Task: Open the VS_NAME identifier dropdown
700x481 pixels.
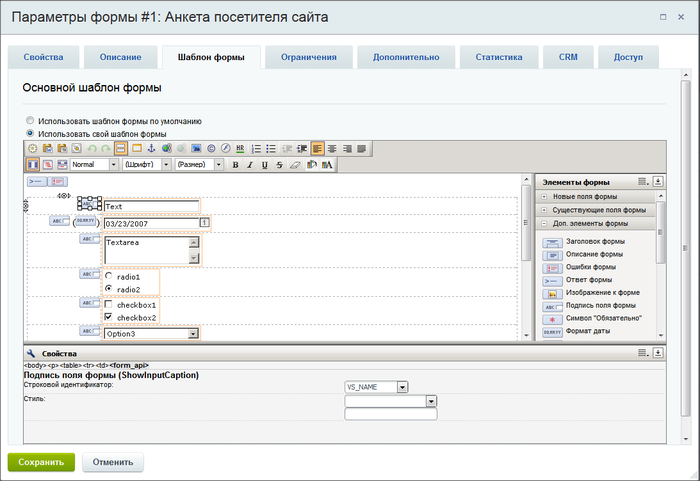Action: point(402,387)
